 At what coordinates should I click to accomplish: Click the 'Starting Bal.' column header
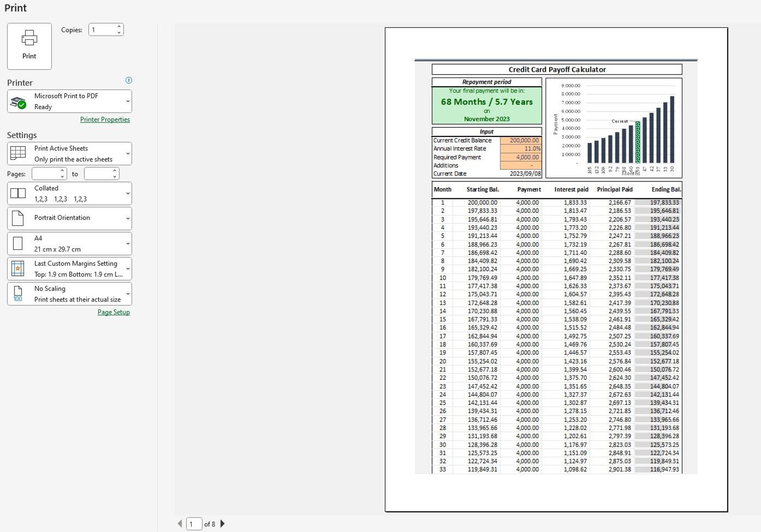coord(483,190)
